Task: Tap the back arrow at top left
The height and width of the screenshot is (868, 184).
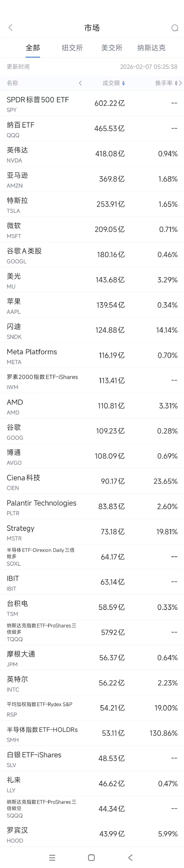Action: point(10,28)
